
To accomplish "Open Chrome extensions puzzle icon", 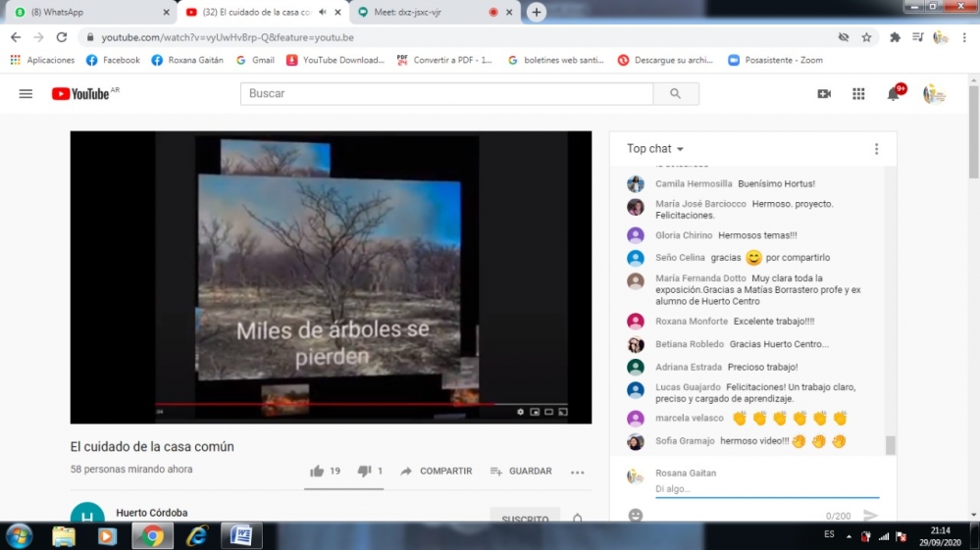I will coord(895,37).
